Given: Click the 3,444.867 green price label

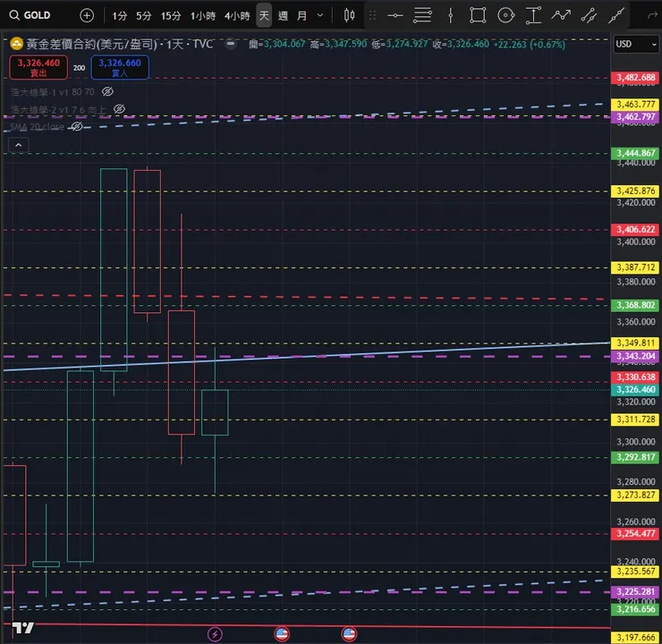Looking at the screenshot, I should pyautogui.click(x=635, y=153).
